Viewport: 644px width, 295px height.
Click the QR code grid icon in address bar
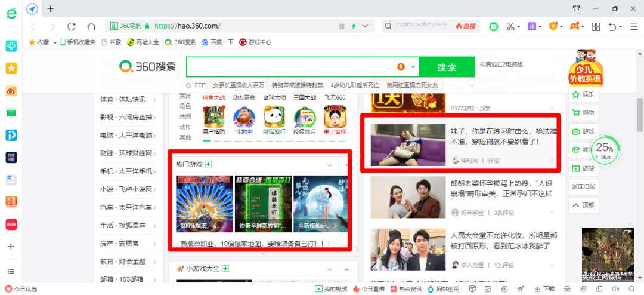(x=341, y=26)
